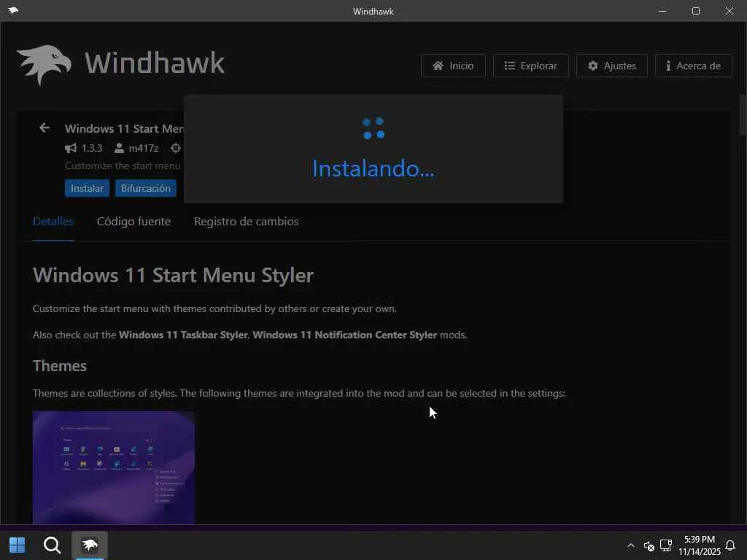The image size is (747, 560).
Task: Click the muted volume tray icon
Action: (649, 545)
